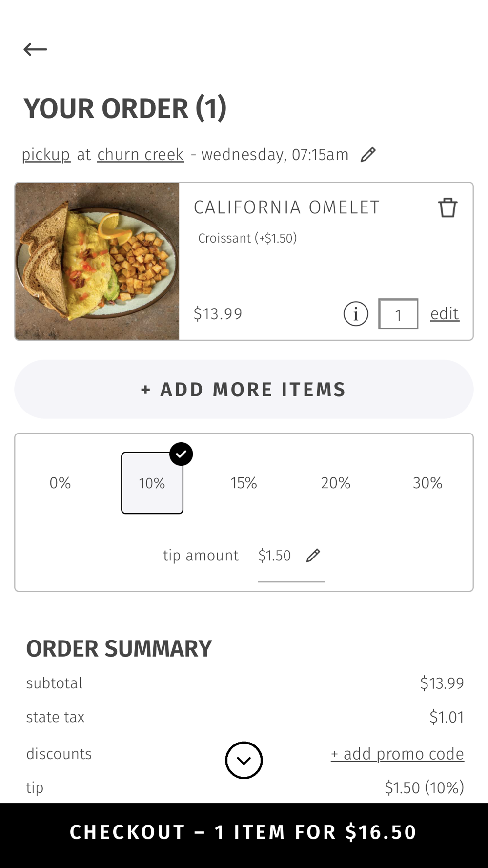Screen dimensions: 488x868
Task: Open item info circle icon
Action: 356,314
